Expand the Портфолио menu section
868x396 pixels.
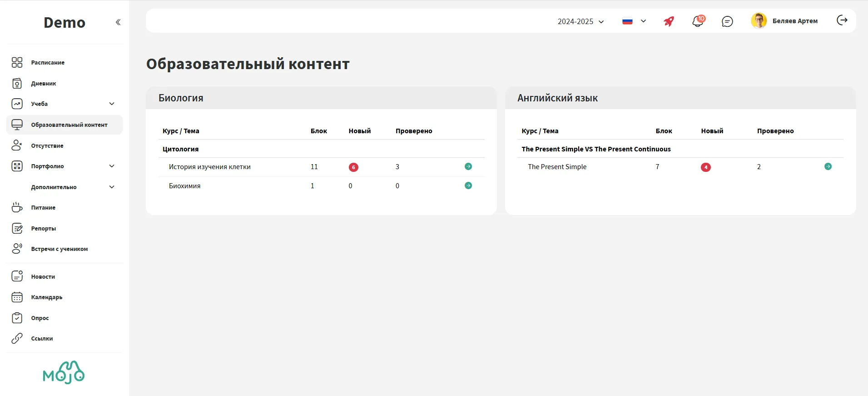(112, 166)
